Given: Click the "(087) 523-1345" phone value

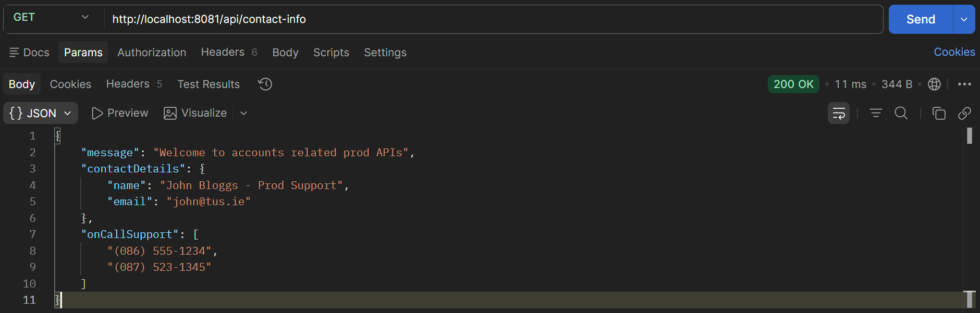Looking at the screenshot, I should coord(160,267).
